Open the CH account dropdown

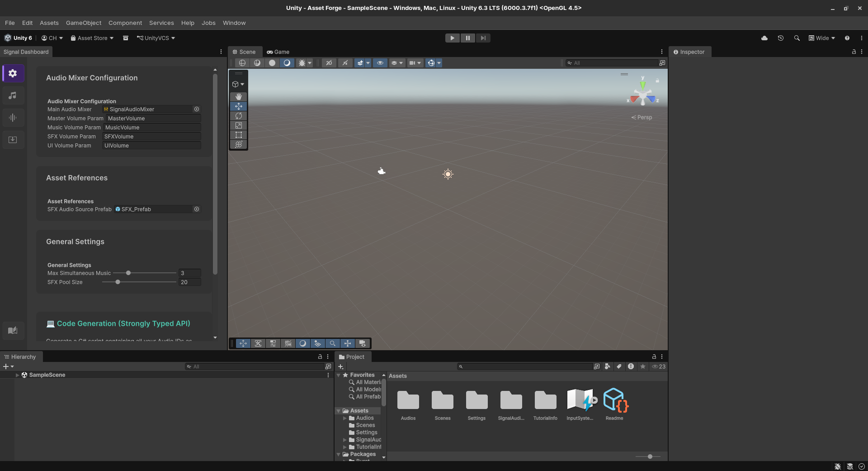(x=52, y=38)
